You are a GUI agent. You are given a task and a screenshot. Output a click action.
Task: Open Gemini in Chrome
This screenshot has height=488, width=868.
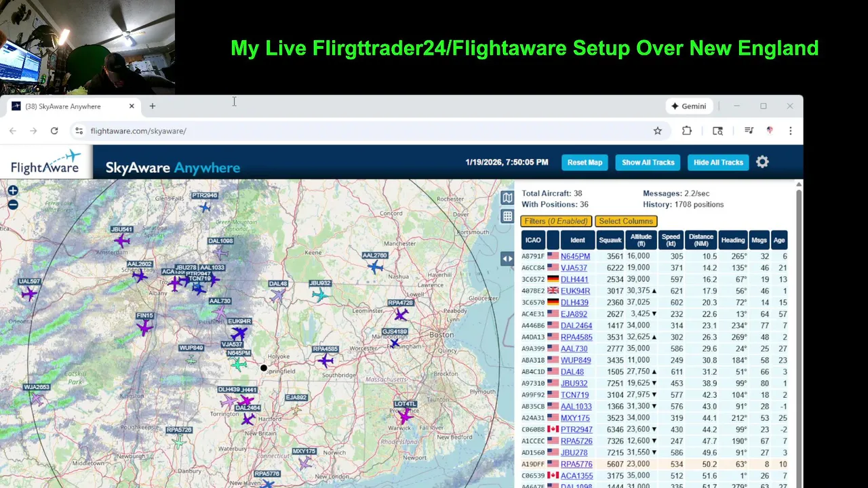pyautogui.click(x=689, y=106)
